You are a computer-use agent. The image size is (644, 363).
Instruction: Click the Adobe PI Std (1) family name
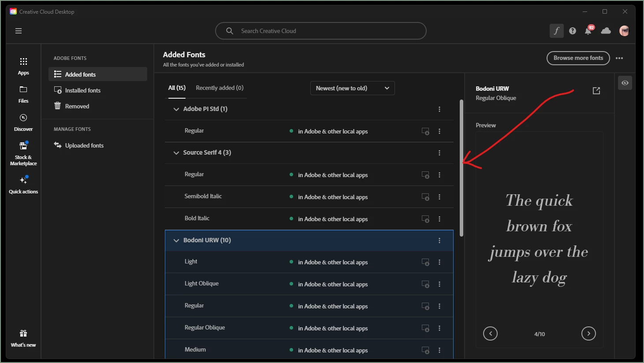(205, 109)
